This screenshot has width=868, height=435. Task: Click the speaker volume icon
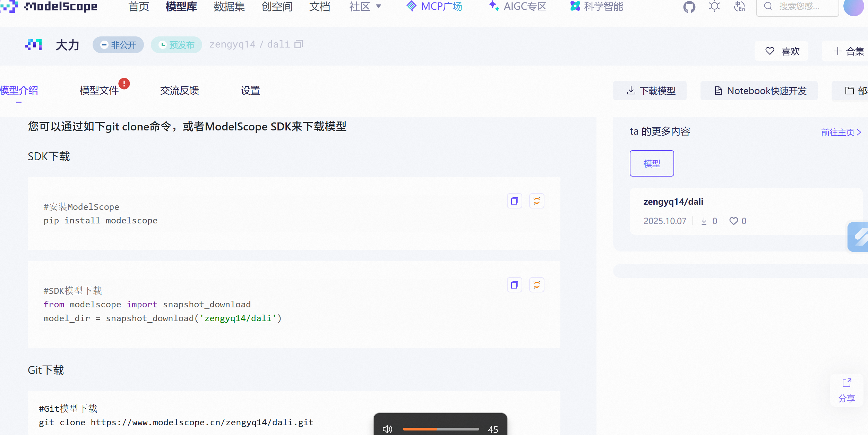point(387,429)
